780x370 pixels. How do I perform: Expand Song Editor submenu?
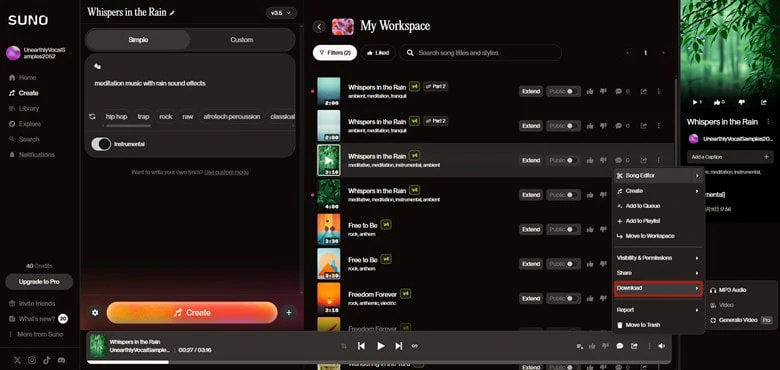coord(659,176)
